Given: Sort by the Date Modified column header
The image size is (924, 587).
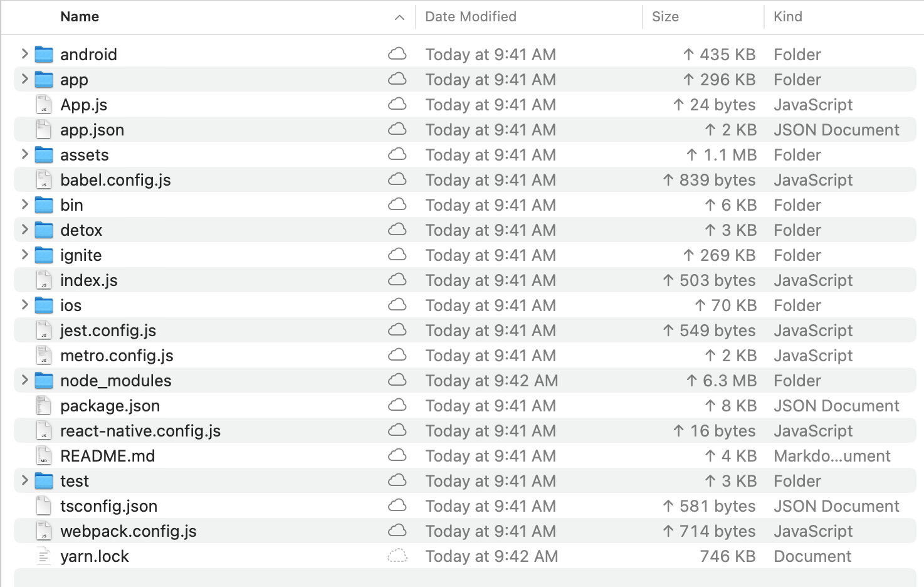Looking at the screenshot, I should [x=471, y=17].
